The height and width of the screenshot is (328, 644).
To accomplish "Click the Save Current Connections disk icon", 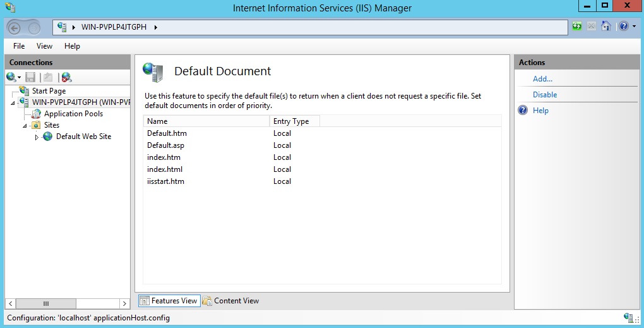I will pyautogui.click(x=30, y=77).
